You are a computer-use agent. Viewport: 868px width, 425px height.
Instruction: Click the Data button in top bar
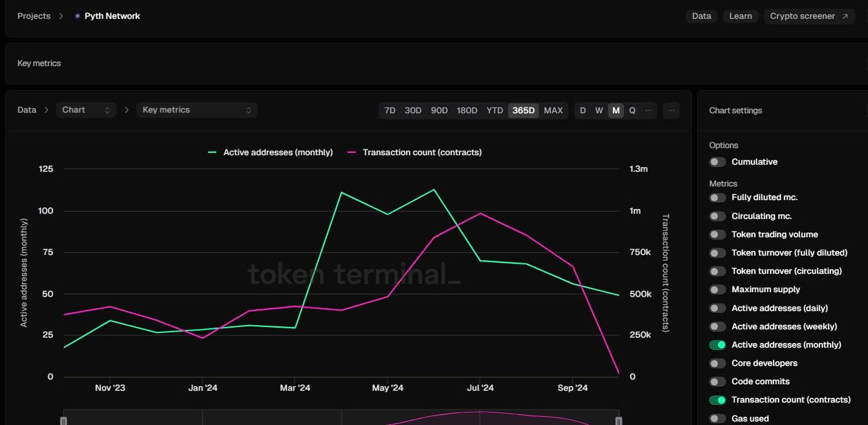click(x=701, y=17)
